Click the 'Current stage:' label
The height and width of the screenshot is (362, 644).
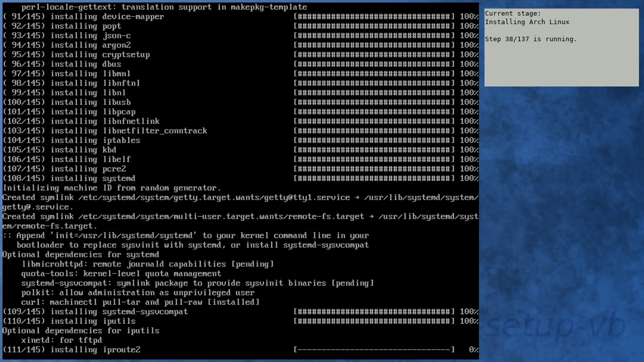click(x=513, y=14)
